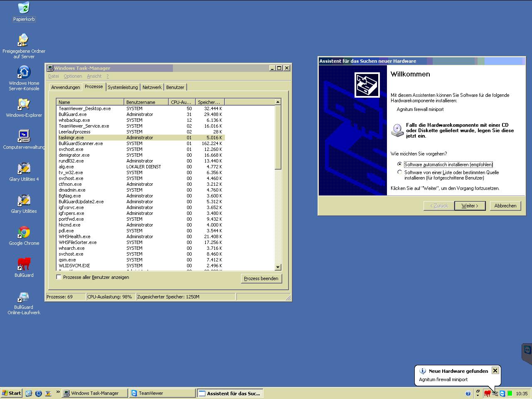
Task: Click the green square tray icon
Action: [x=510, y=393]
